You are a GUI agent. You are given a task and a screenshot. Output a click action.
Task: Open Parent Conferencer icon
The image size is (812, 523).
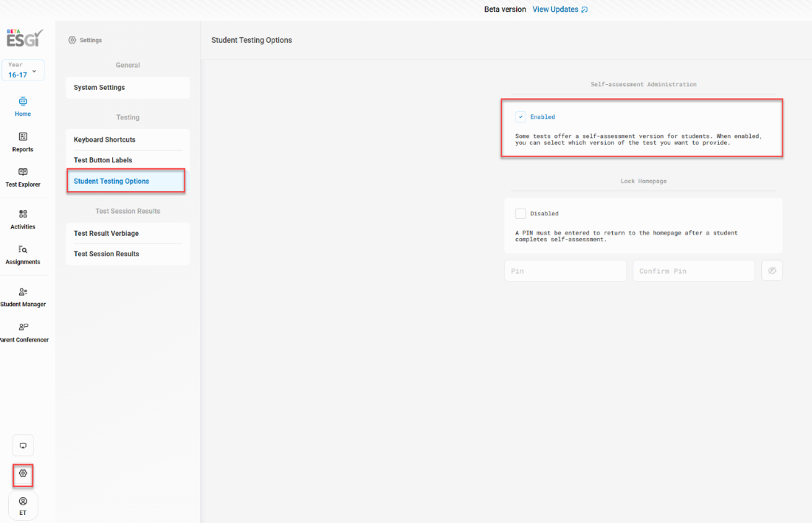(x=23, y=327)
